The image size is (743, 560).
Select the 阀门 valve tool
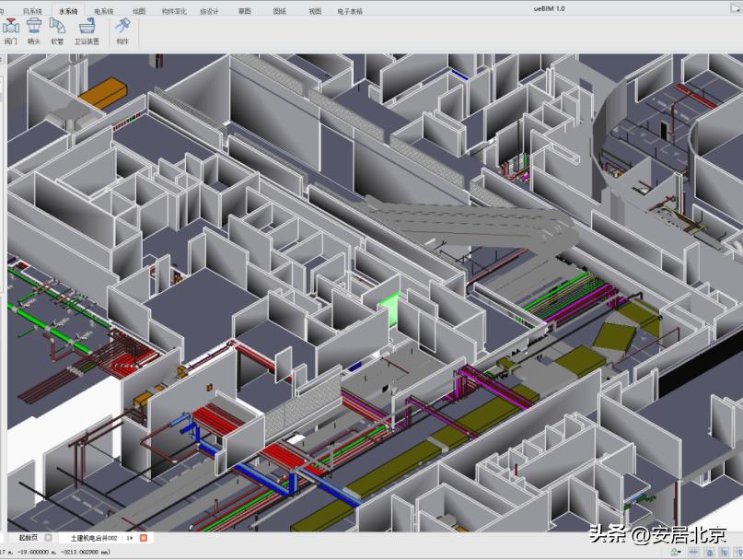11,29
